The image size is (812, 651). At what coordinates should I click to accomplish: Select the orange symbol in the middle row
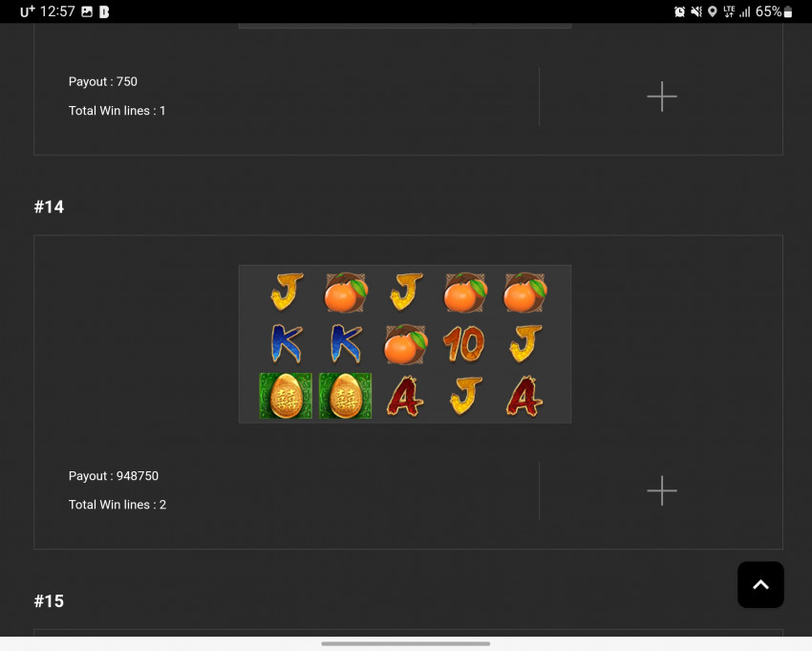tap(405, 344)
